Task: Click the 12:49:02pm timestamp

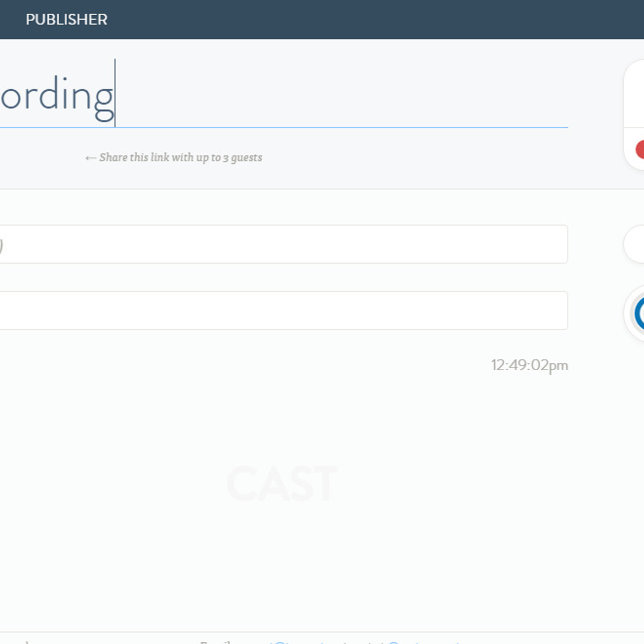Action: tap(529, 365)
